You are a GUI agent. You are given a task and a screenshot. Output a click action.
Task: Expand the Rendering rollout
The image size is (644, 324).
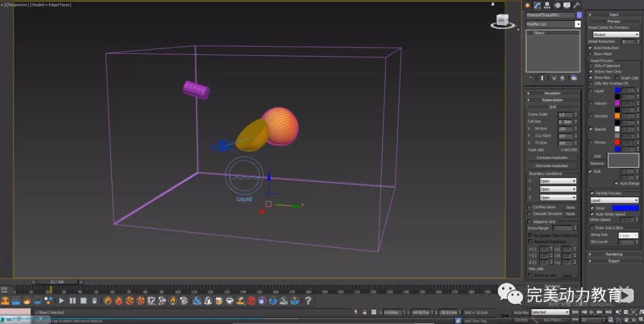point(614,254)
